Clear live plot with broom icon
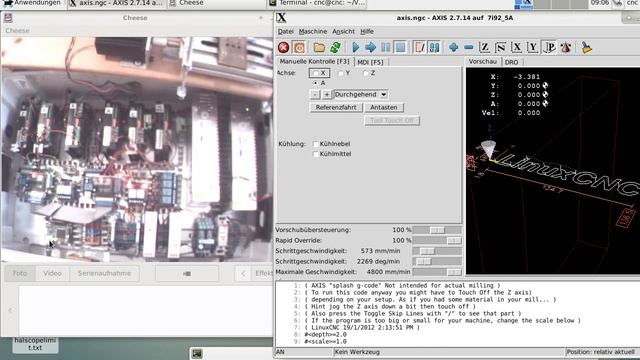Image resolution: width=640 pixels, height=360 pixels. tap(587, 47)
